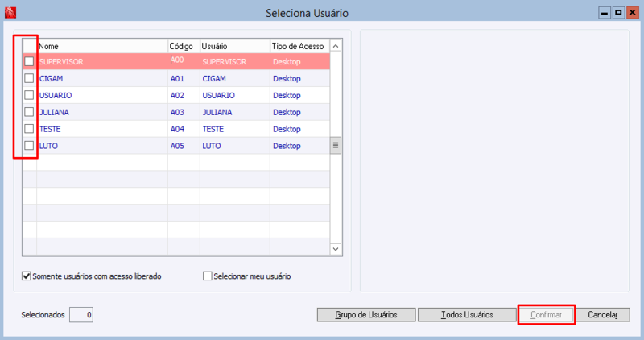Click scroll up arrow of user list
Screen dimensions: 644x340
click(336, 46)
